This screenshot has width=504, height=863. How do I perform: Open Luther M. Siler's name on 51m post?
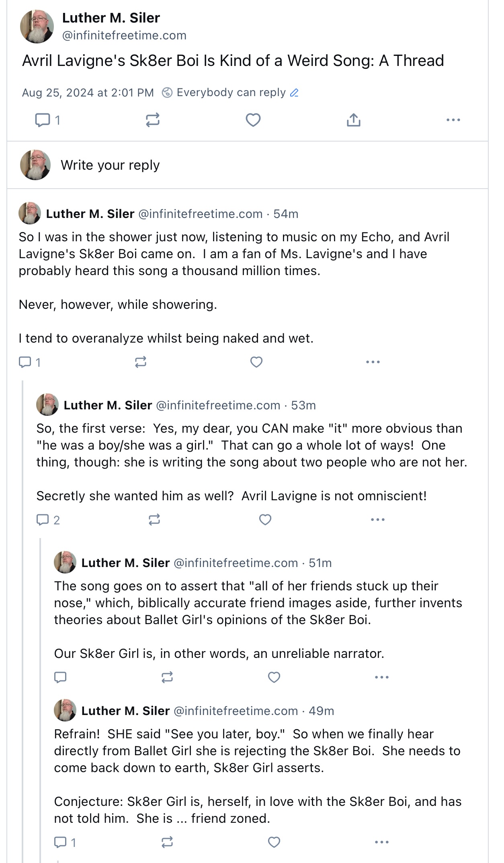point(125,563)
